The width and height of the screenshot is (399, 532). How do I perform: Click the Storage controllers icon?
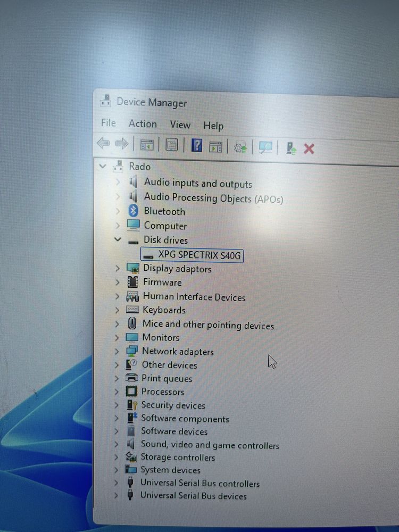(x=131, y=456)
